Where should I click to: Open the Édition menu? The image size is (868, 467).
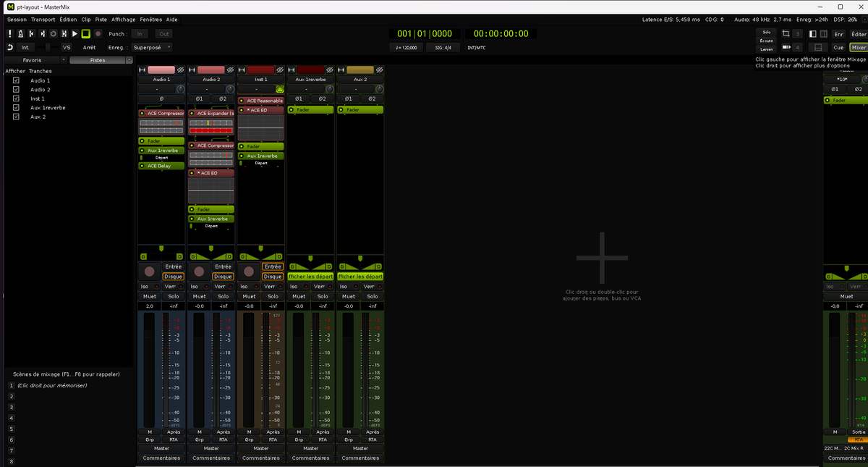click(x=68, y=20)
